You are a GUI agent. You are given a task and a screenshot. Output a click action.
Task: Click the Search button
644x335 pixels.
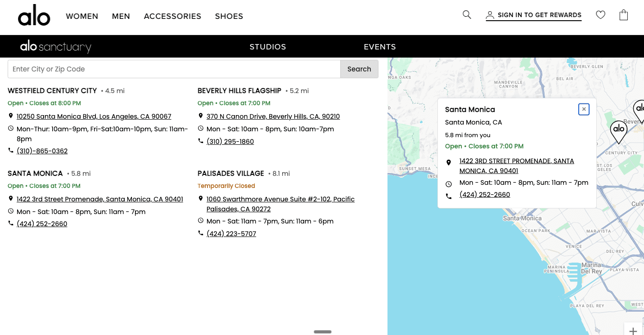[359, 69]
